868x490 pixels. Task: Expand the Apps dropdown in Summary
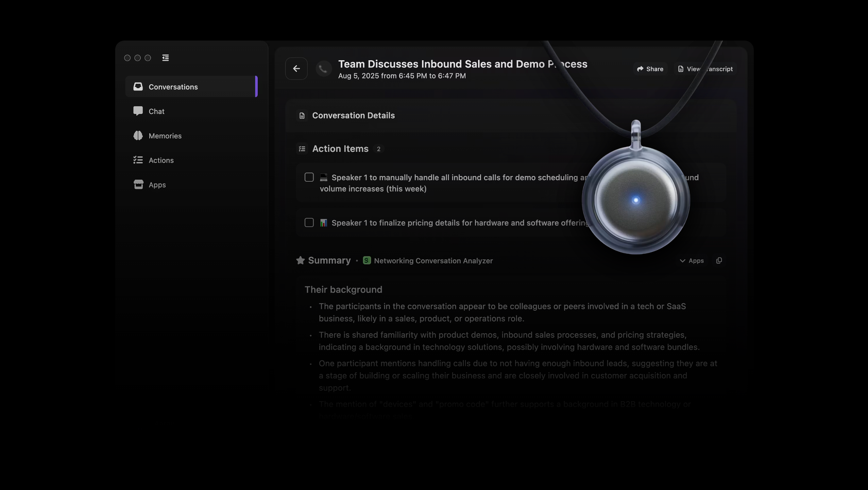coord(692,260)
